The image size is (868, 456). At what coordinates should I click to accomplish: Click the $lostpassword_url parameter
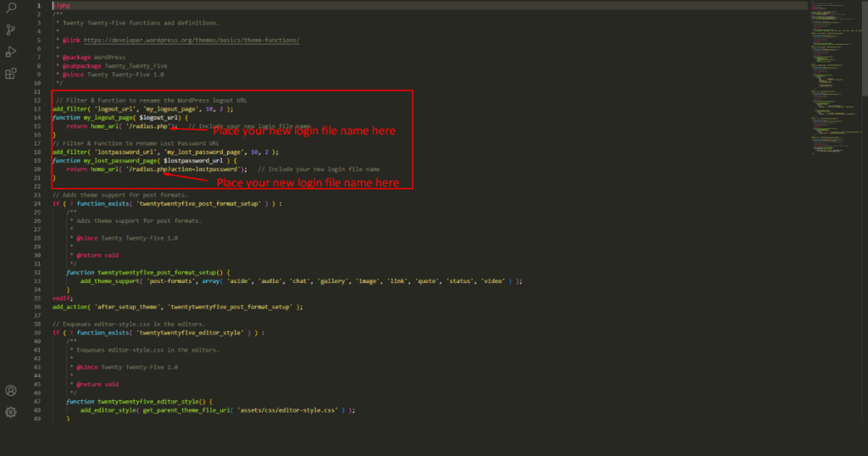(193, 160)
